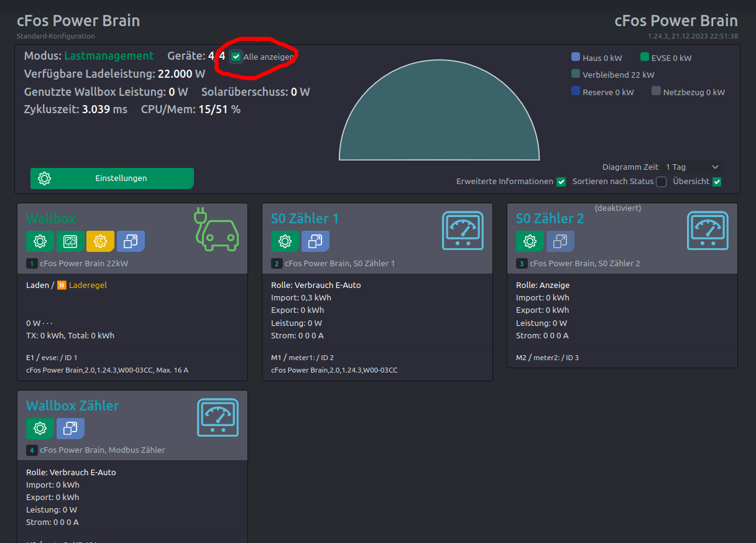Open Wallbox Zähler settings gear
Image resolution: width=756 pixels, height=543 pixels.
tap(40, 428)
